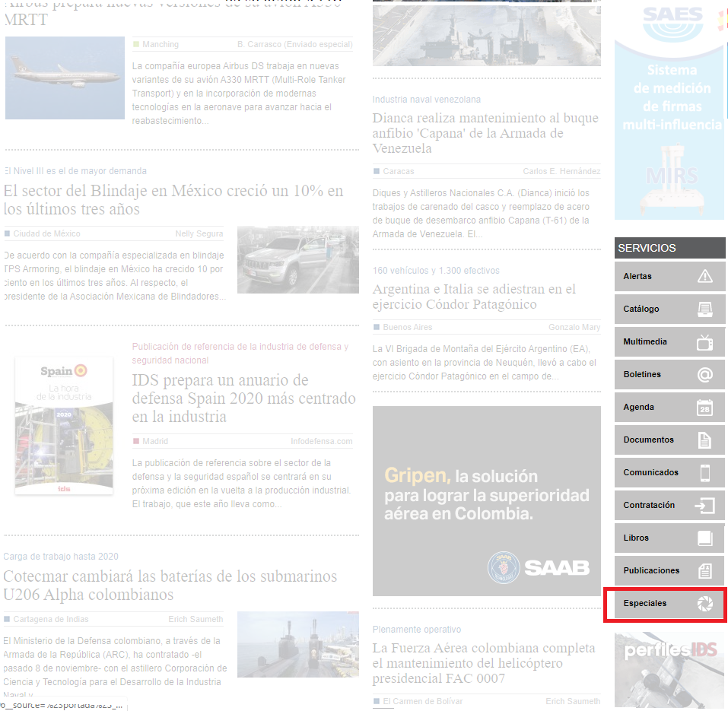The image size is (728, 711).
Task: Select author 'Gonzalo Mary'
Action: coord(574,327)
